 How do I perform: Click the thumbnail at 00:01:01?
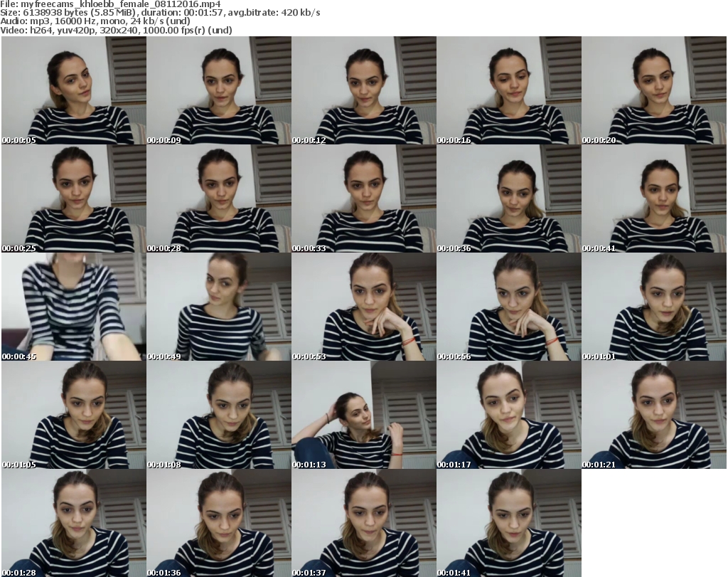tap(653, 307)
